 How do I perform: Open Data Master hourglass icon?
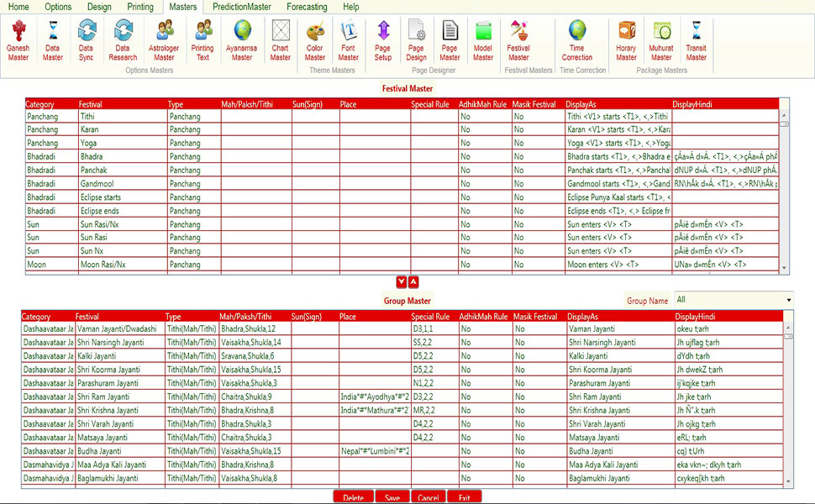[x=52, y=40]
